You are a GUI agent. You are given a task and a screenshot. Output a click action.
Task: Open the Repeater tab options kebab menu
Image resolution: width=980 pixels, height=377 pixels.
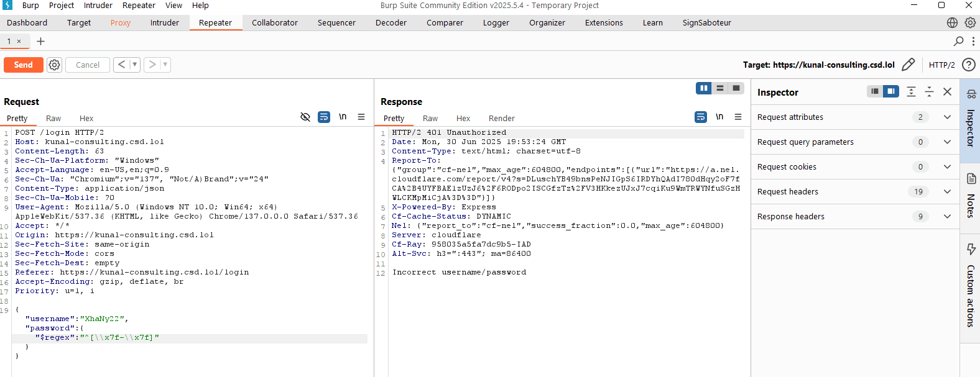pos(973,41)
